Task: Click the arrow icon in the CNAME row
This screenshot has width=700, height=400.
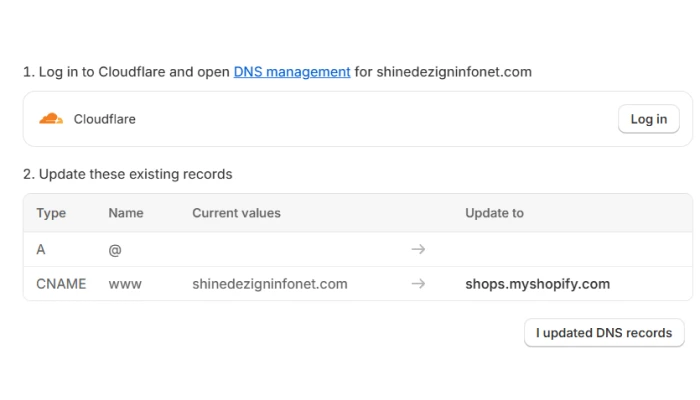Action: [x=418, y=283]
